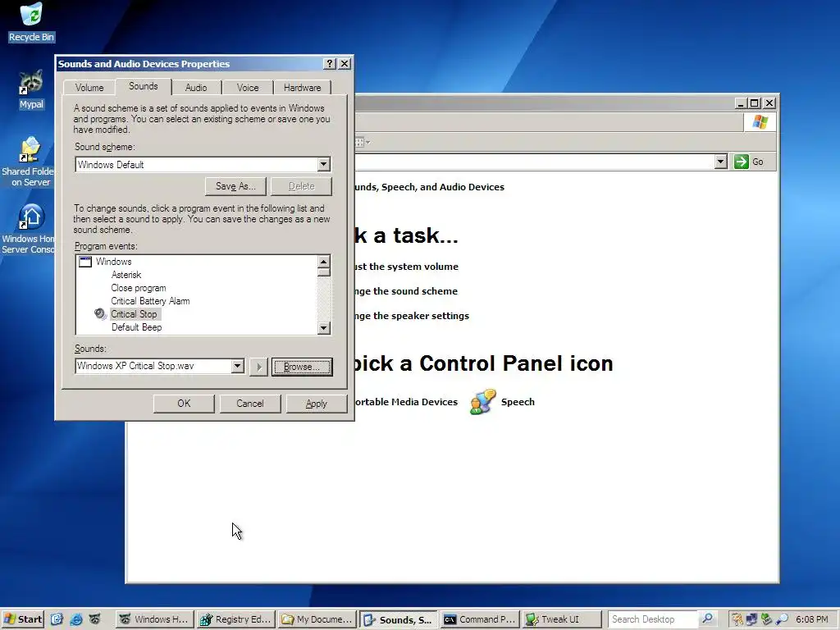
Task: Launch Mypal raccoon icon in quick launch
Action: (x=94, y=619)
